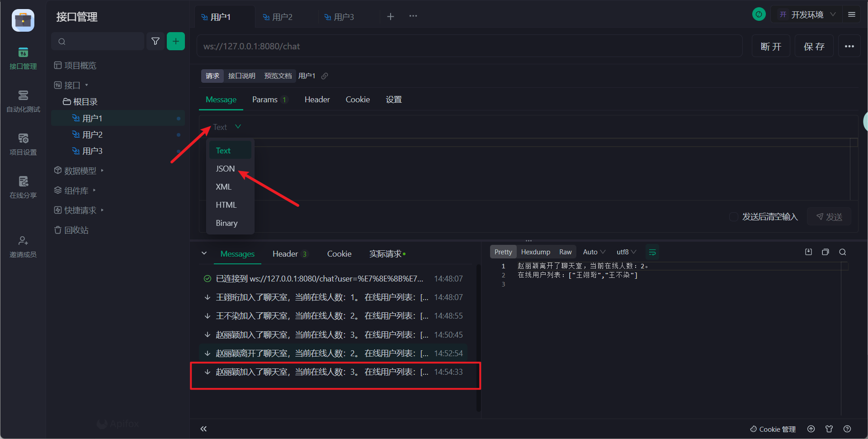Open 自动化测试 in the left sidebar
The image size is (868, 439).
(x=23, y=100)
